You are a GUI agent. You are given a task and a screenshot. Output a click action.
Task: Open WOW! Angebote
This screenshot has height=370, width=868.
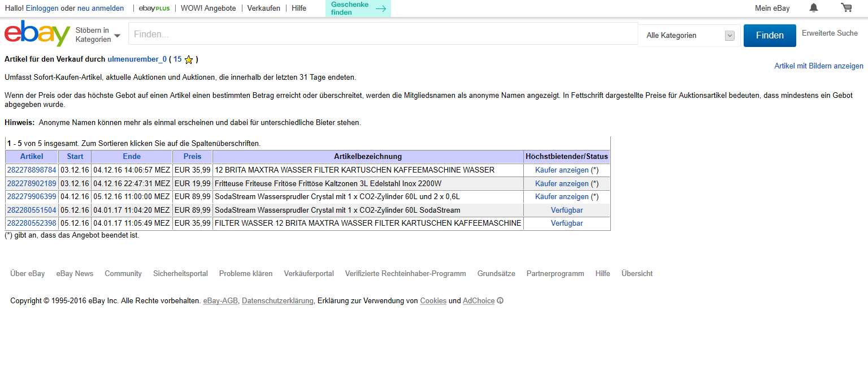pyautogui.click(x=209, y=8)
